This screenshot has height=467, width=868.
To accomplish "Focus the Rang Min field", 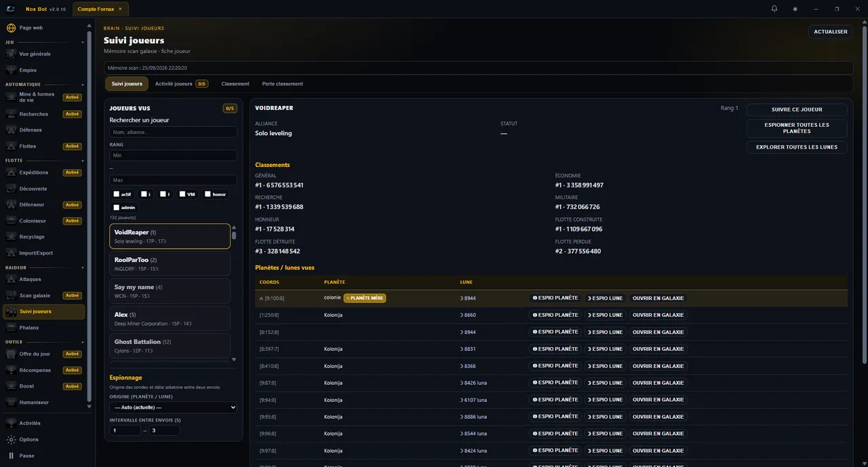I will click(173, 155).
